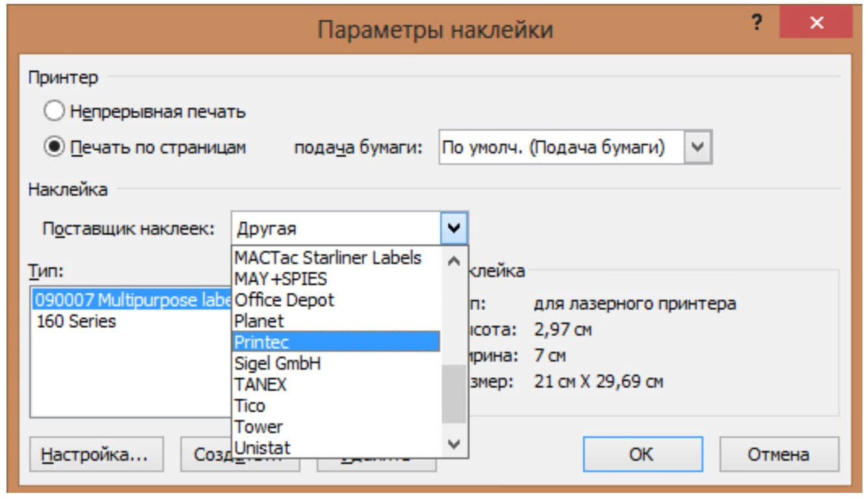This screenshot has width=868, height=502.
Task: Choose MAY+SPIES from vendor list
Action: [281, 279]
